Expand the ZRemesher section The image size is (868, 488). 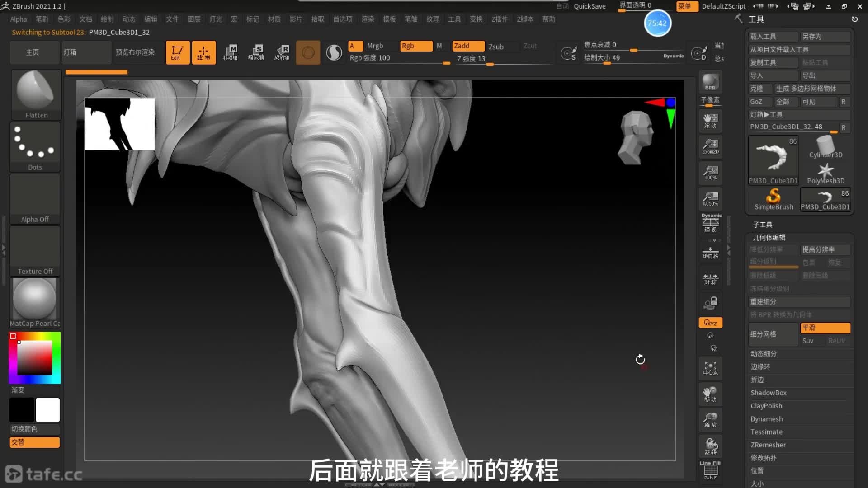[768, 445]
